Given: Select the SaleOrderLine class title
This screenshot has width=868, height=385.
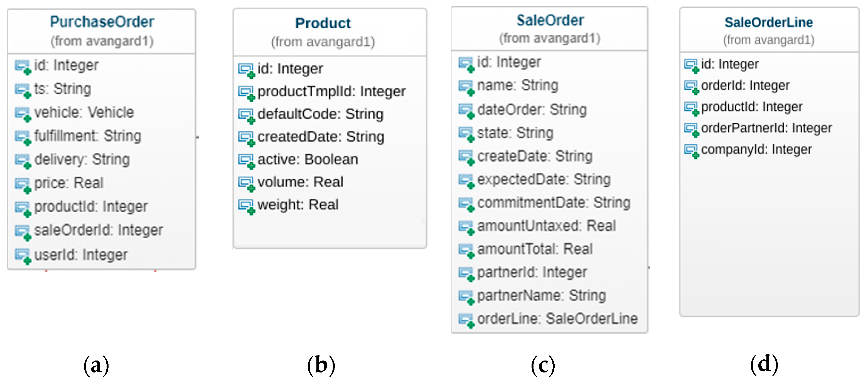Looking at the screenshot, I should pos(769,23).
